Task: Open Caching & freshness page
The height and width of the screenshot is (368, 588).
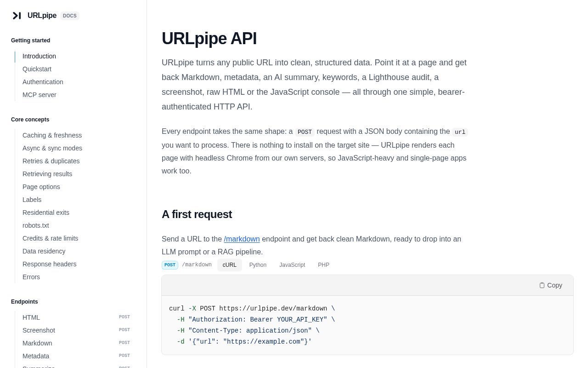Action: tap(52, 135)
